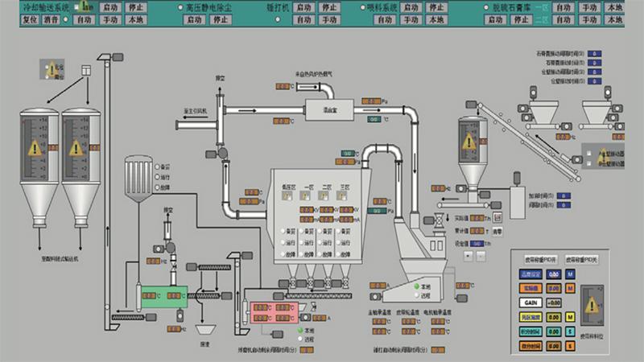
Task: Select 本地 radio under the pink mill
Action: click(300, 331)
